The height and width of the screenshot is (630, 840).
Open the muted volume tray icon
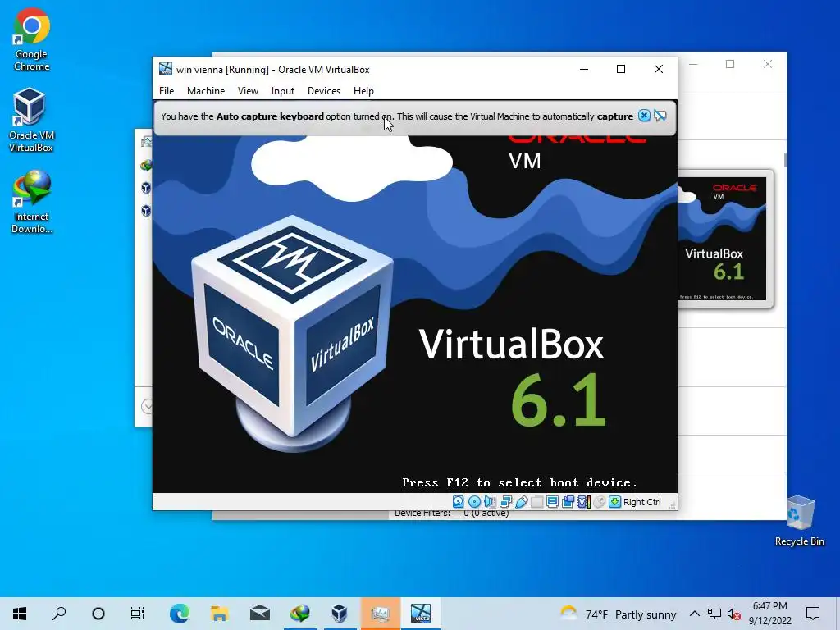(734, 614)
